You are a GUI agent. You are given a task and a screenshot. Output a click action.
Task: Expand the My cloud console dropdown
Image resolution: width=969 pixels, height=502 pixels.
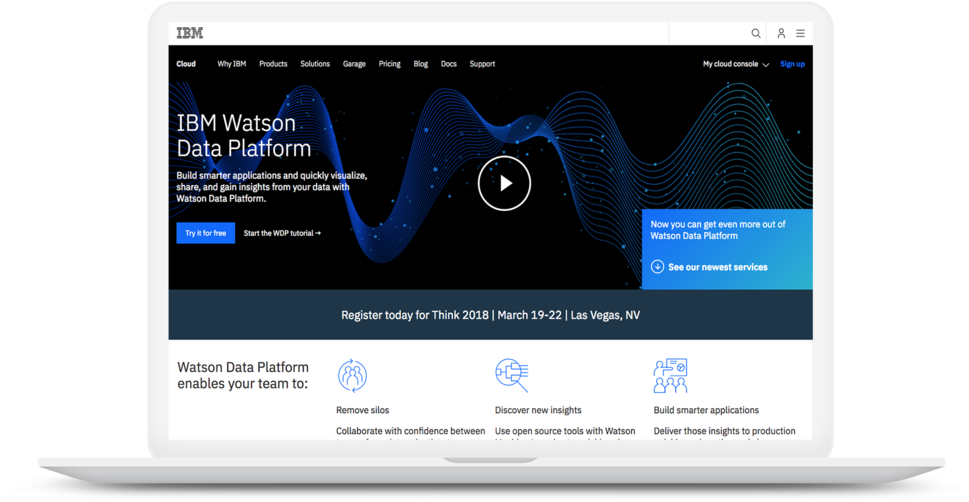735,64
